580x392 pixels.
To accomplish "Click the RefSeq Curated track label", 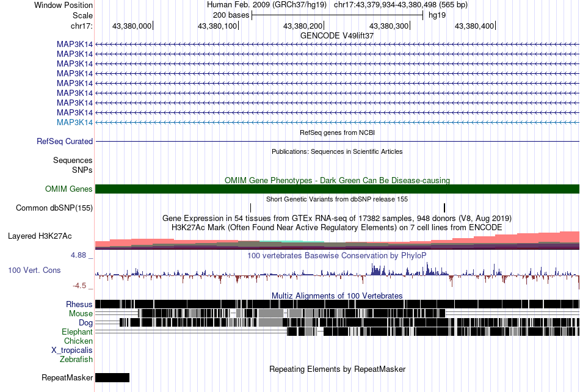I will (65, 141).
